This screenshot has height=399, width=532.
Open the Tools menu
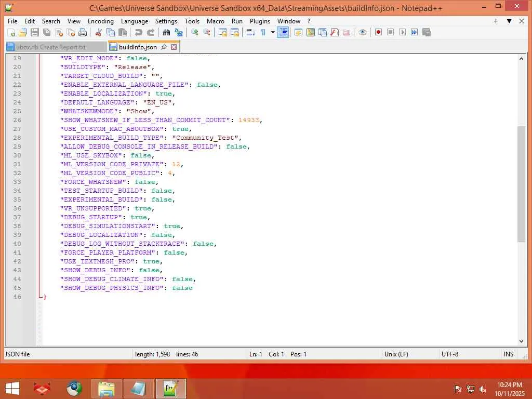tap(192, 21)
